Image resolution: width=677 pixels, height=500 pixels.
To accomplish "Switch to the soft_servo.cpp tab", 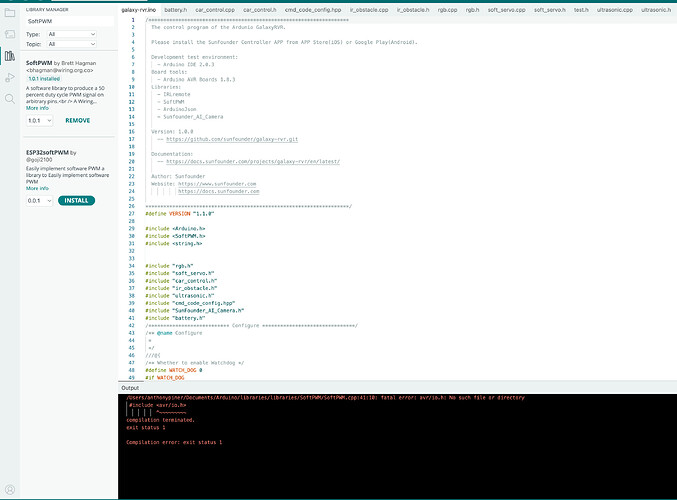I will coord(506,9).
